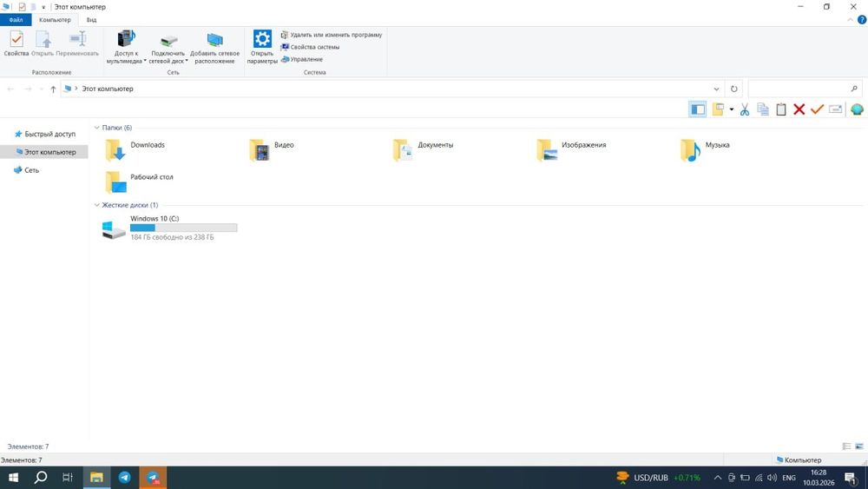Switch to the Компьютер ribbon tab
This screenshot has width=868, height=489.
point(55,20)
